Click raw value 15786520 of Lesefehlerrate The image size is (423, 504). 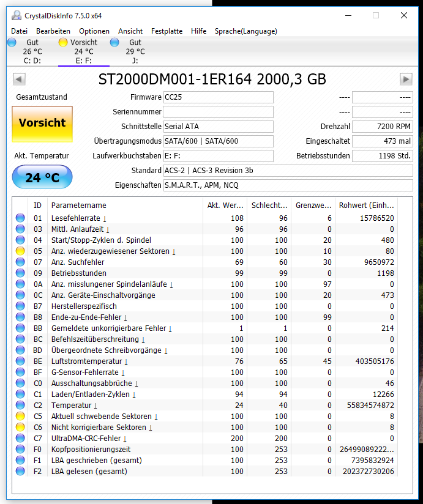(x=376, y=218)
